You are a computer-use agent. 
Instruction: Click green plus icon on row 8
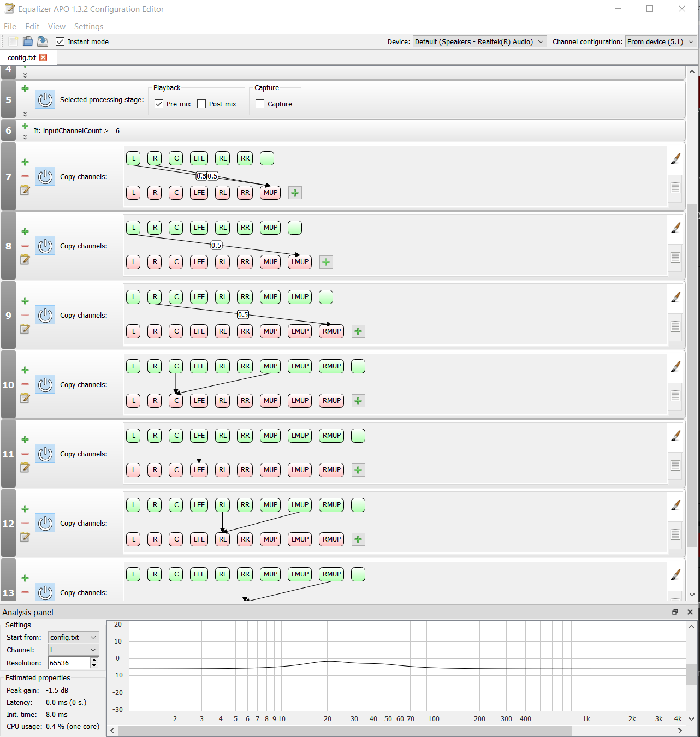point(25,231)
